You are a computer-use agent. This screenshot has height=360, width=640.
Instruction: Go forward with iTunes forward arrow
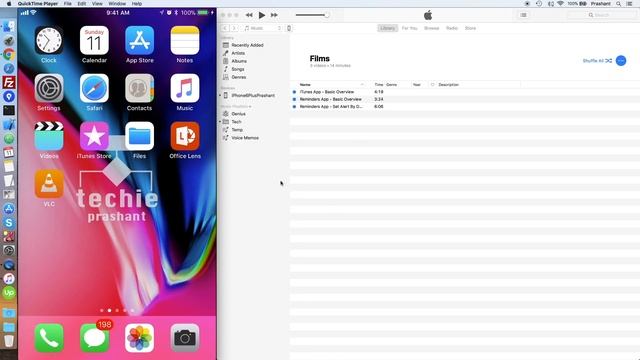coord(234,28)
